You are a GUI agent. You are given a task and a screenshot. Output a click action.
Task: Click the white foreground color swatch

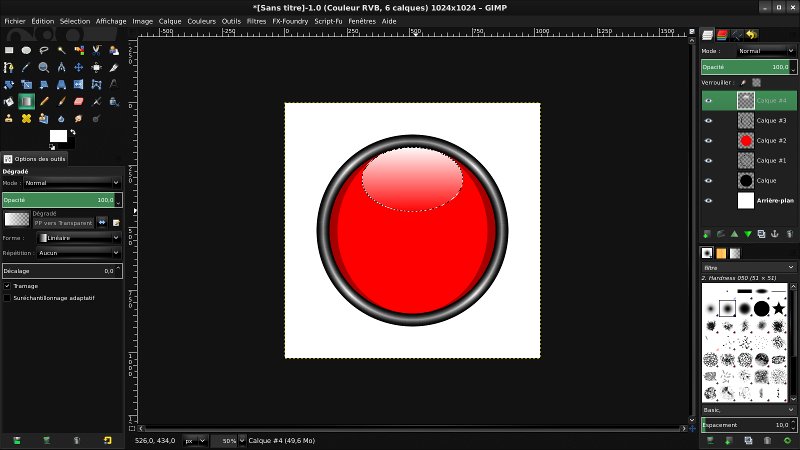click(58, 136)
